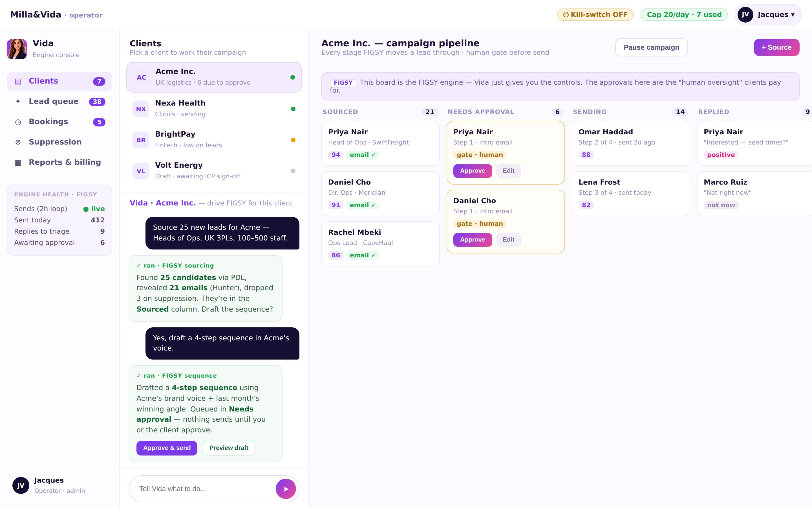Send message with arrow button
This screenshot has height=508, width=812.
[286, 489]
